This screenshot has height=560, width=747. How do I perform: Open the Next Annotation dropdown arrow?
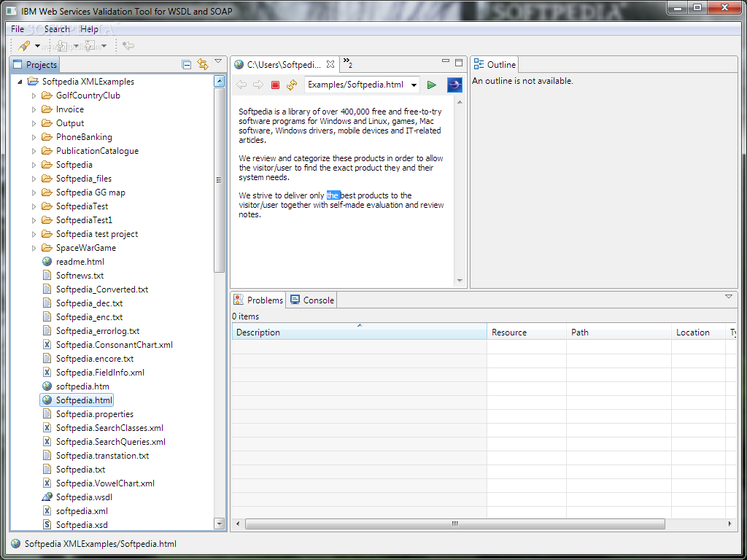coord(76,46)
